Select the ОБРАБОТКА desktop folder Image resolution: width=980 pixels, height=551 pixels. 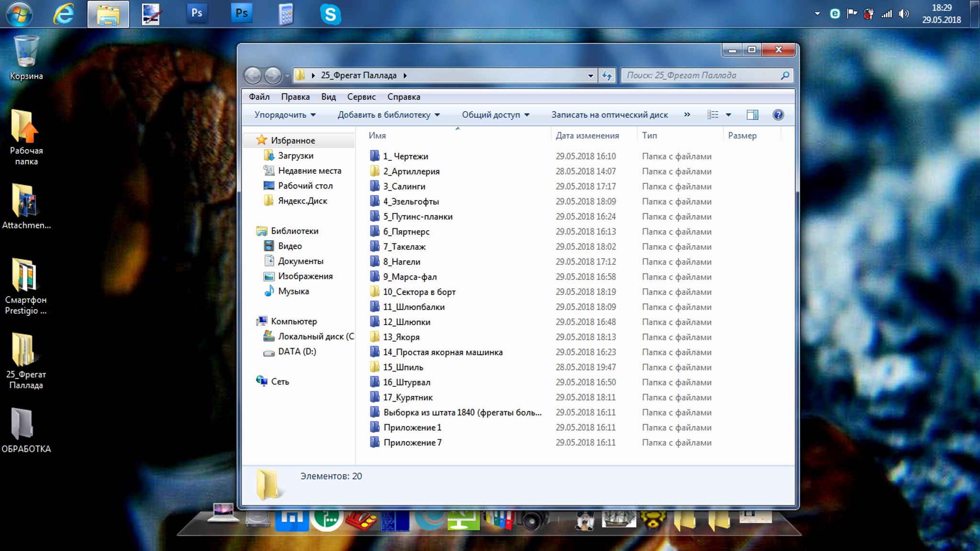tap(26, 430)
